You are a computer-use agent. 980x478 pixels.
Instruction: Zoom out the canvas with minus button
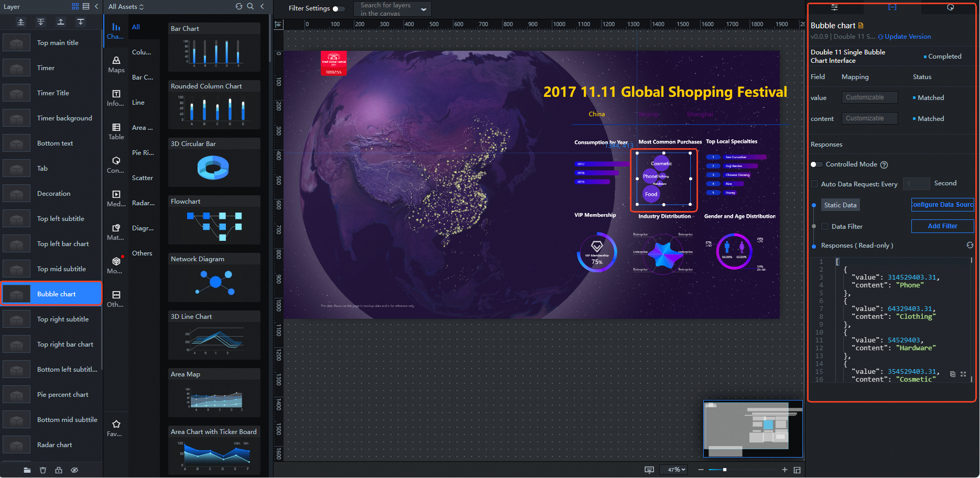[x=701, y=470]
